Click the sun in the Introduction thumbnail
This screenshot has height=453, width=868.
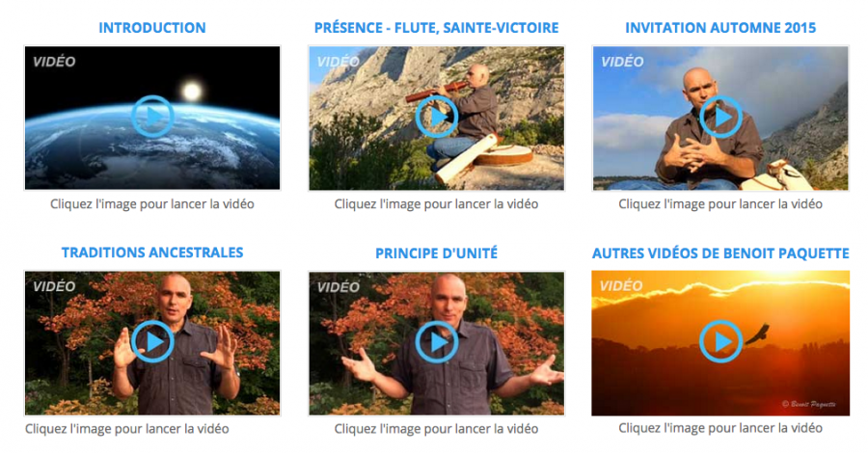(x=192, y=92)
